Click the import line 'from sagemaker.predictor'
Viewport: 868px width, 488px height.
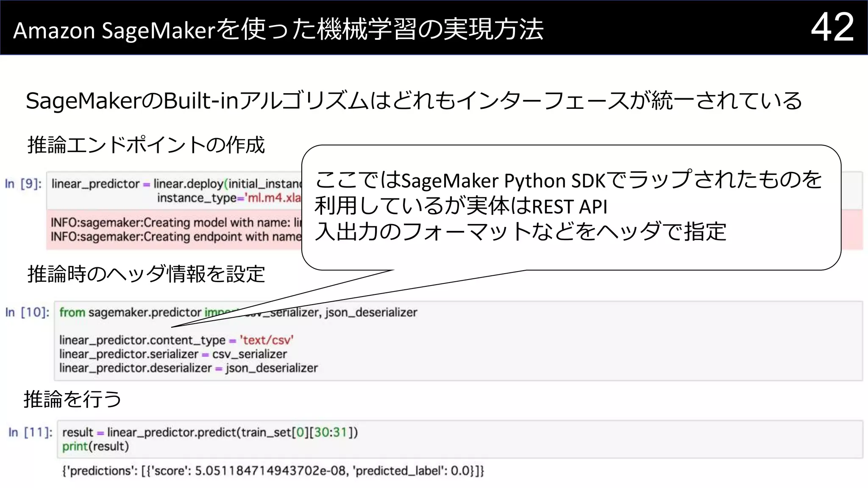click(x=238, y=313)
